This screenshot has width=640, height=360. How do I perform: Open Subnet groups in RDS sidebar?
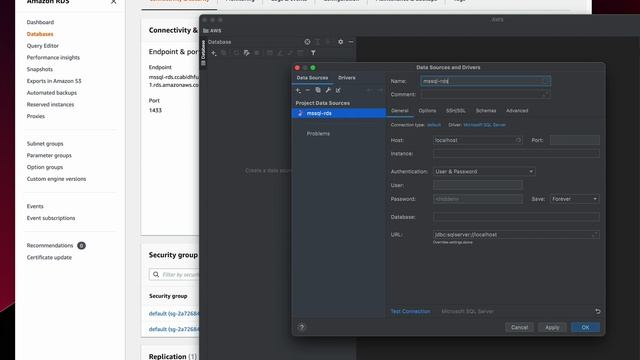(x=45, y=144)
